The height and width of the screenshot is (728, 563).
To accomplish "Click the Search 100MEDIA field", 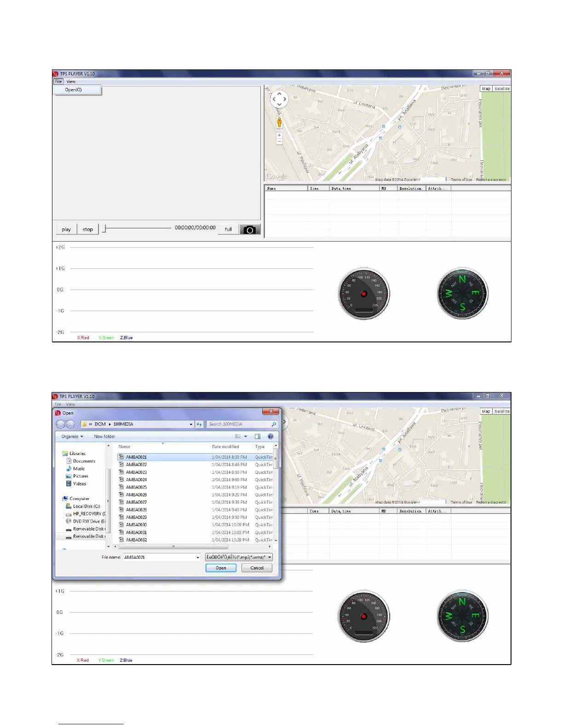I will (242, 424).
